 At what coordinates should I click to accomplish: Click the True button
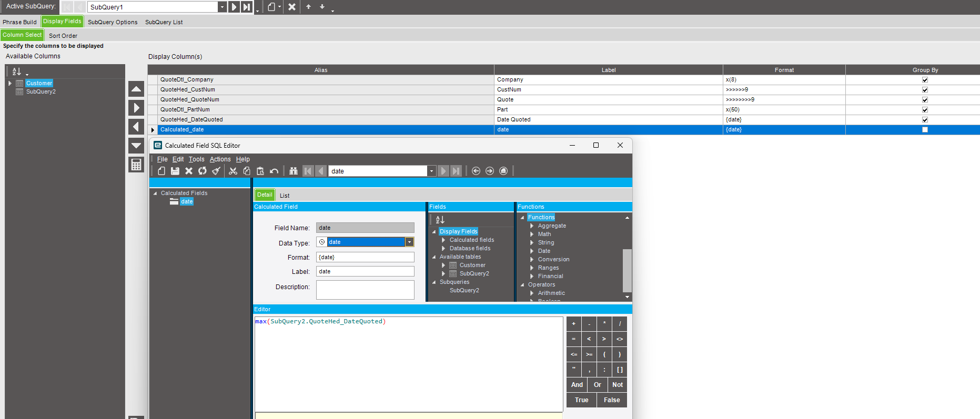point(582,400)
